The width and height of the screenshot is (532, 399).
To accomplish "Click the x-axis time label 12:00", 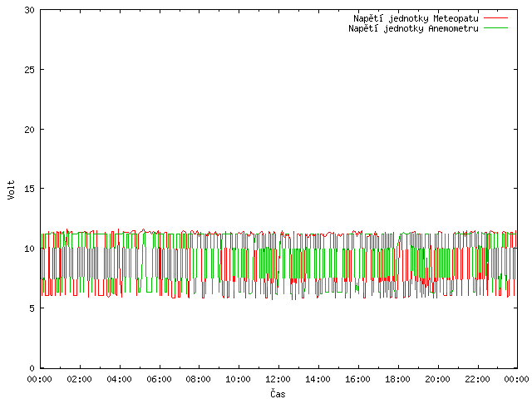I will tap(278, 379).
